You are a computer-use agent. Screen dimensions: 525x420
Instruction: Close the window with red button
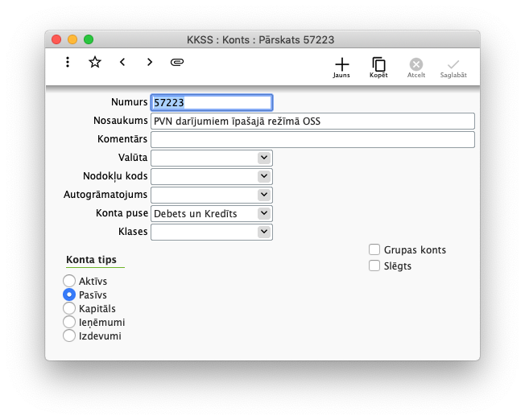pyautogui.click(x=56, y=39)
